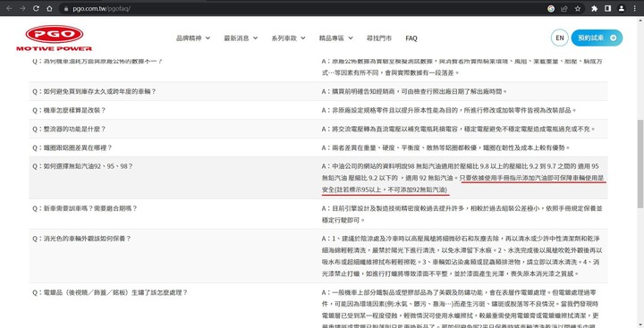Expand the 最新消息 menu
This screenshot has width=644, height=328.
[x=241, y=38]
